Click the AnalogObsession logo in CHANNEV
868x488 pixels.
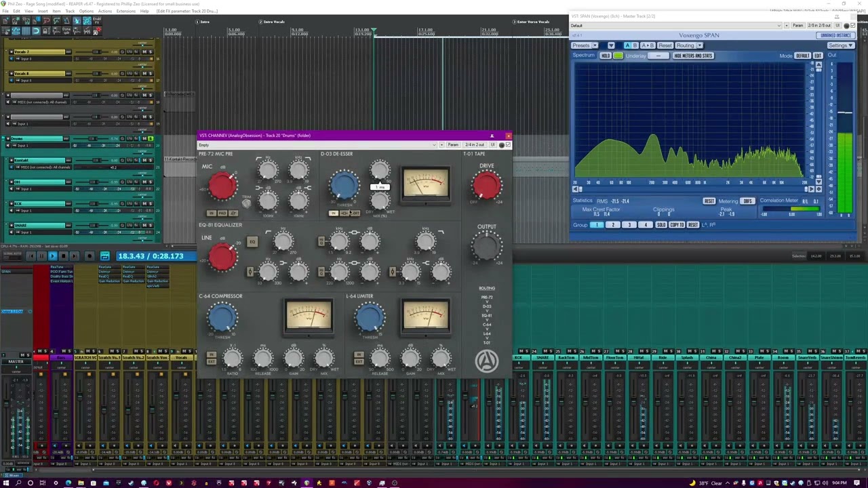(486, 361)
